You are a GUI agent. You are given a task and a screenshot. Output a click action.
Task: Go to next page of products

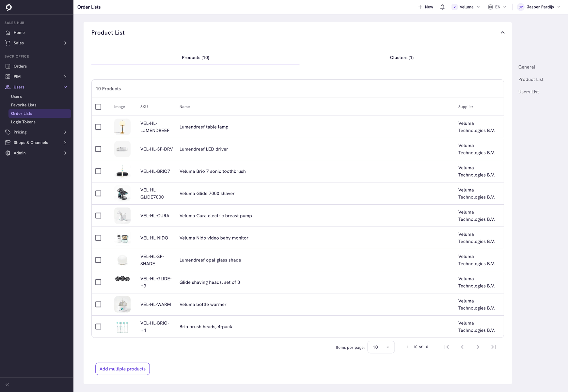click(x=478, y=347)
